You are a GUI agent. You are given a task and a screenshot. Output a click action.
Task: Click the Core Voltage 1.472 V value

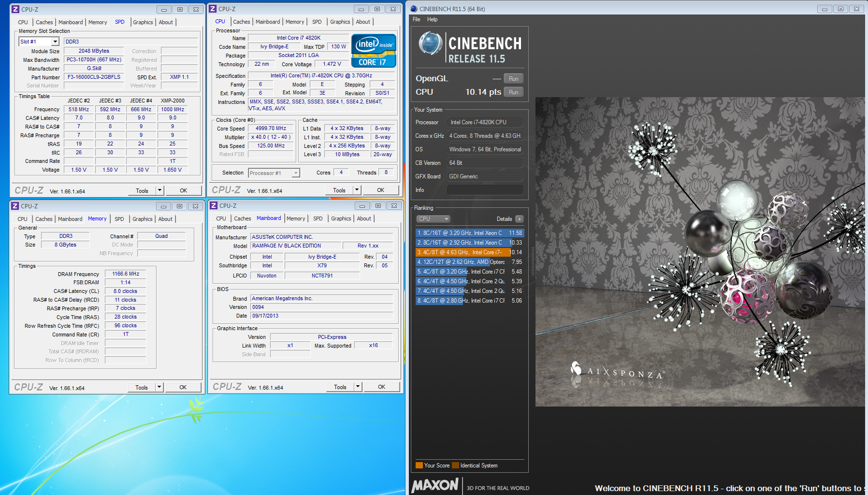332,64
